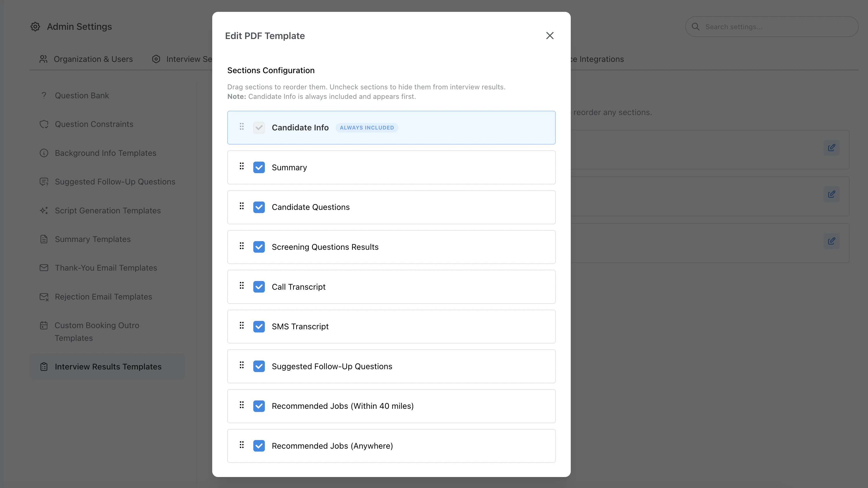Click the third edit template pencil icon
Image resolution: width=868 pixels, height=488 pixels.
tap(831, 241)
